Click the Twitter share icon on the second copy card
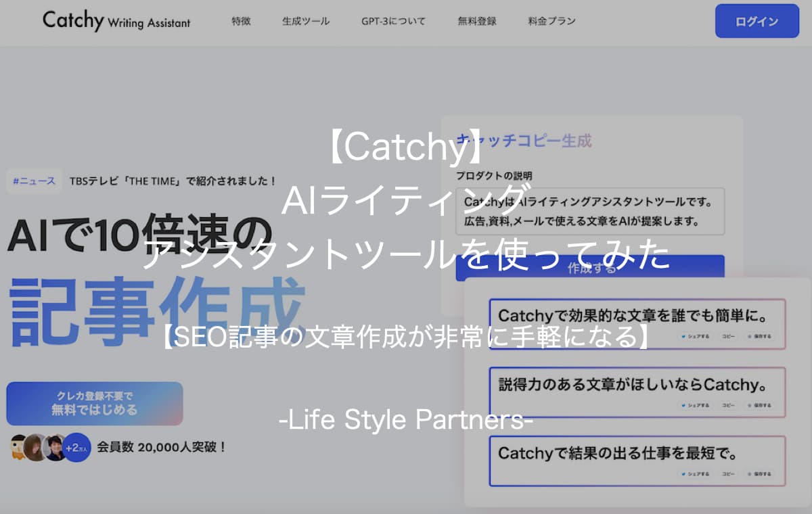Viewport: 812px width, 514px height. pos(683,405)
